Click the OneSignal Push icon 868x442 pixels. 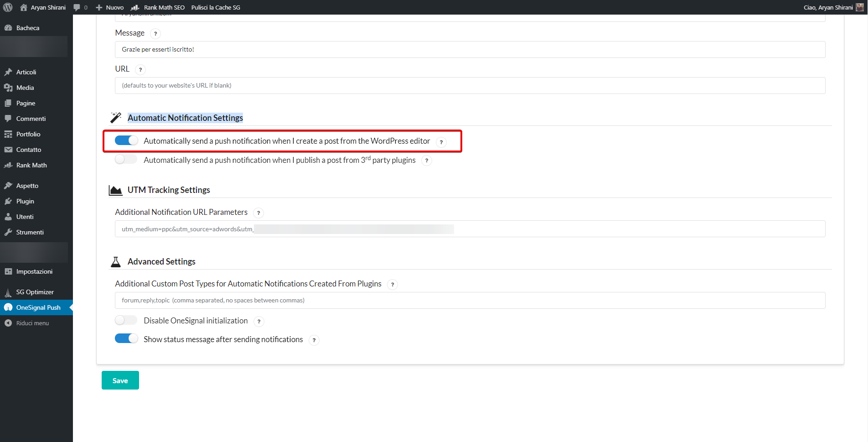click(x=8, y=307)
